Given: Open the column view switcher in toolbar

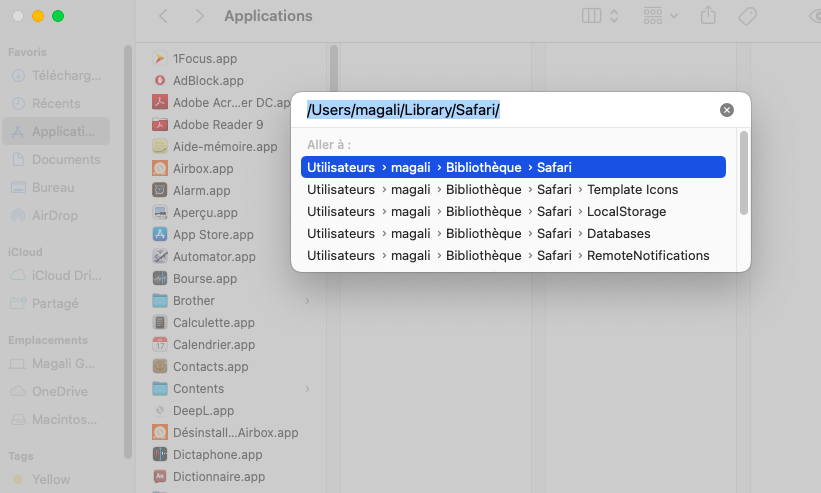Looking at the screenshot, I should (x=600, y=16).
